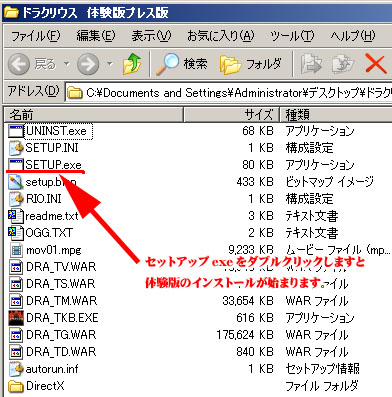The height and width of the screenshot is (397, 392).
Task: Open the 表示(V) menu
Action: 151,35
